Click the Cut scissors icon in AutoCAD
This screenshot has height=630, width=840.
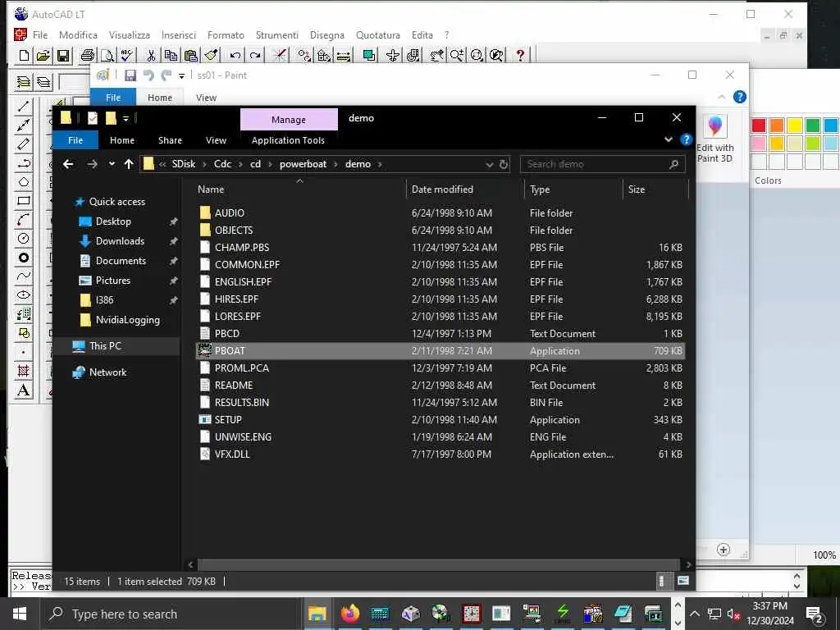pos(151,55)
